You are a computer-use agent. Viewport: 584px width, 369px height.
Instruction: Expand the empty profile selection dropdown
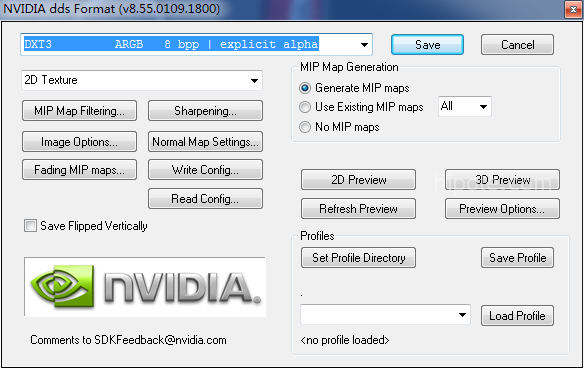(x=385, y=315)
